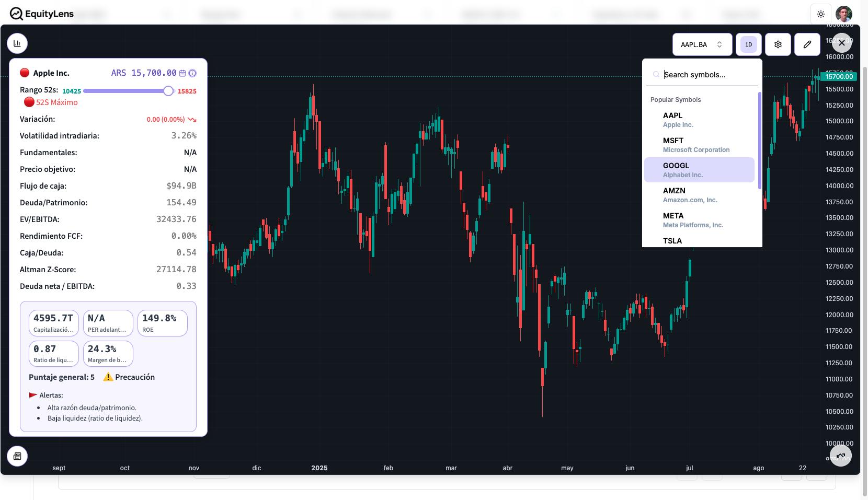Choose MSFT Microsoft Corporation
Image resolution: width=868 pixels, height=500 pixels.
(699, 145)
